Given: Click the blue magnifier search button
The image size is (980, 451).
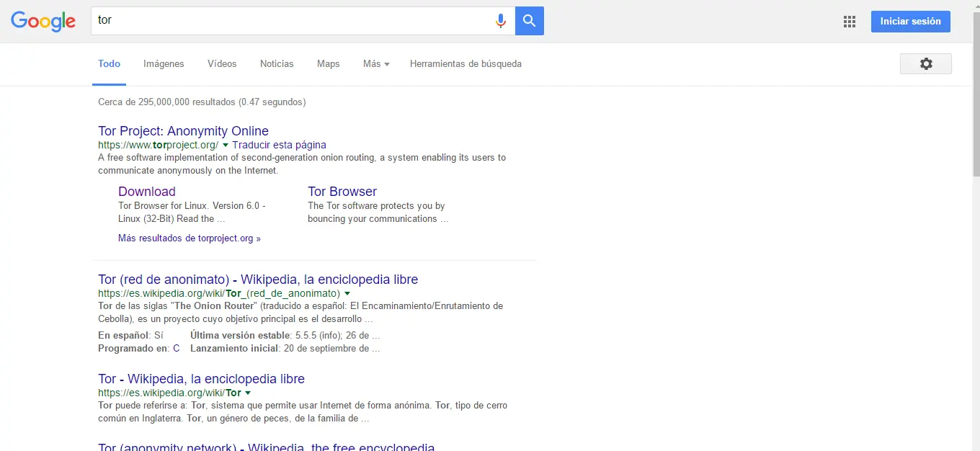Looking at the screenshot, I should 530,21.
